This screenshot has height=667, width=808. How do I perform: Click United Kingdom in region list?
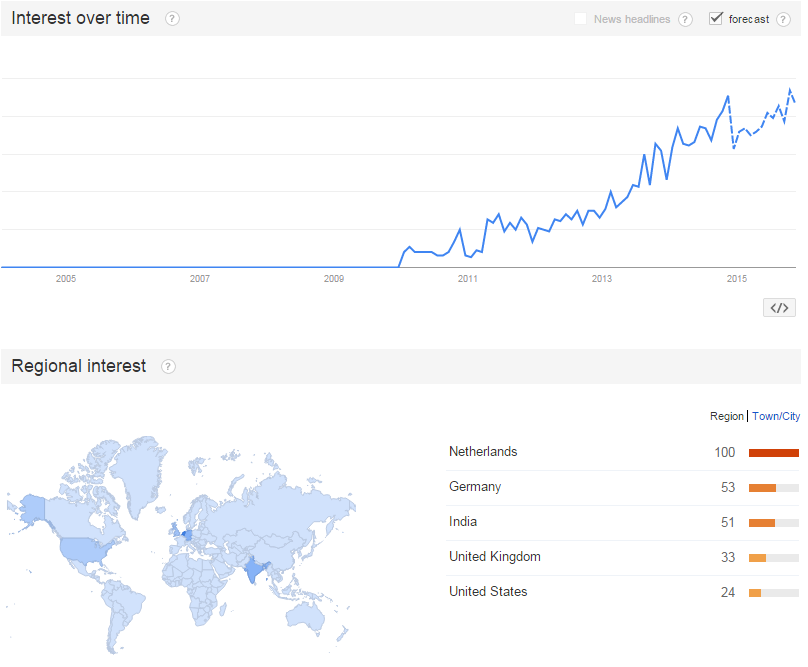pyautogui.click(x=495, y=557)
